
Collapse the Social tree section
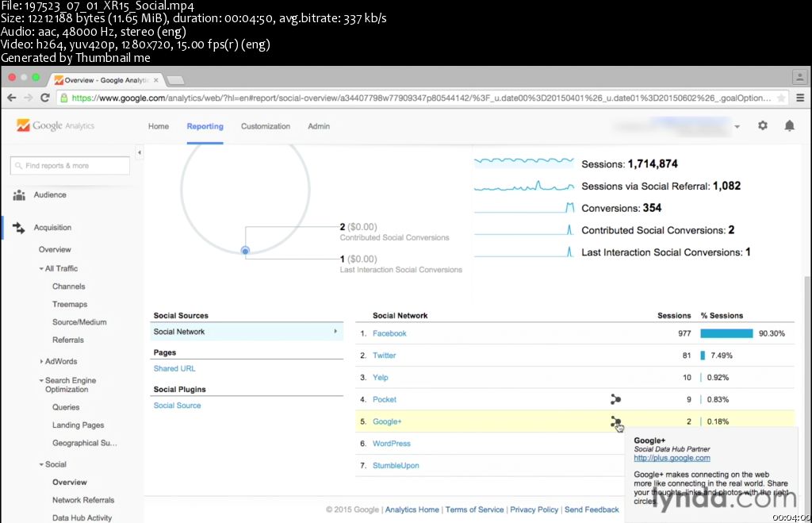41,464
